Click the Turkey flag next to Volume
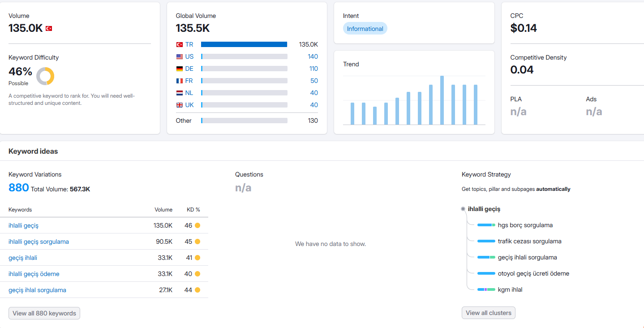The height and width of the screenshot is (328, 644). (x=49, y=29)
